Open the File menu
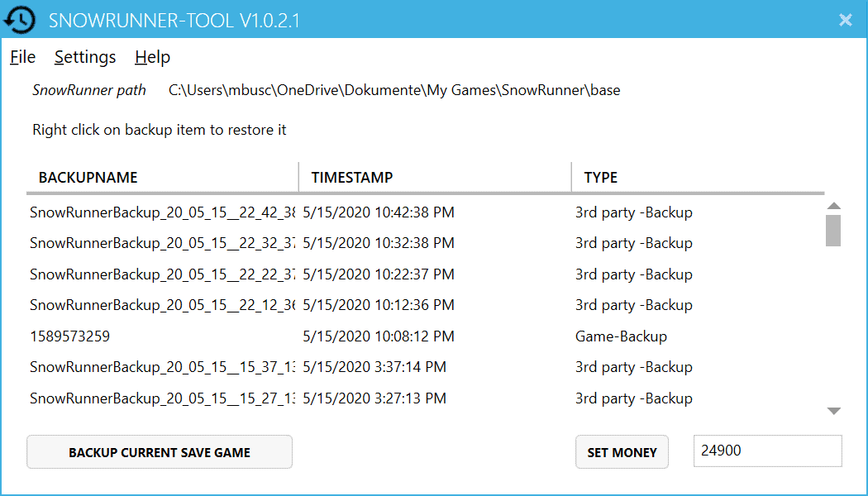 [22, 57]
